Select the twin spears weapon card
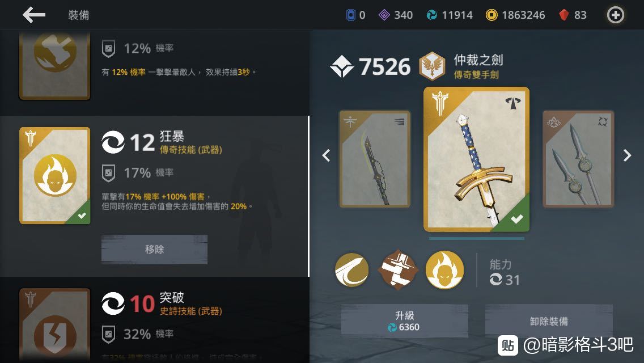644x363 pixels. [x=578, y=159]
